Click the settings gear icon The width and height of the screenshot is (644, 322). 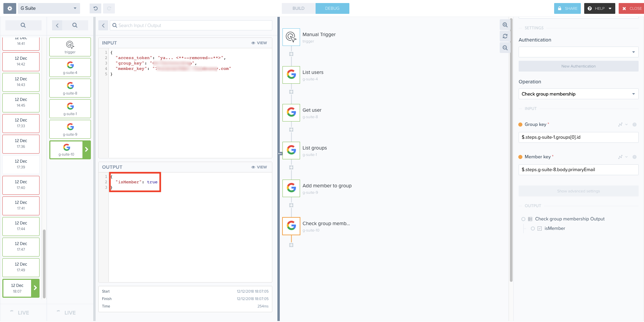tap(10, 8)
